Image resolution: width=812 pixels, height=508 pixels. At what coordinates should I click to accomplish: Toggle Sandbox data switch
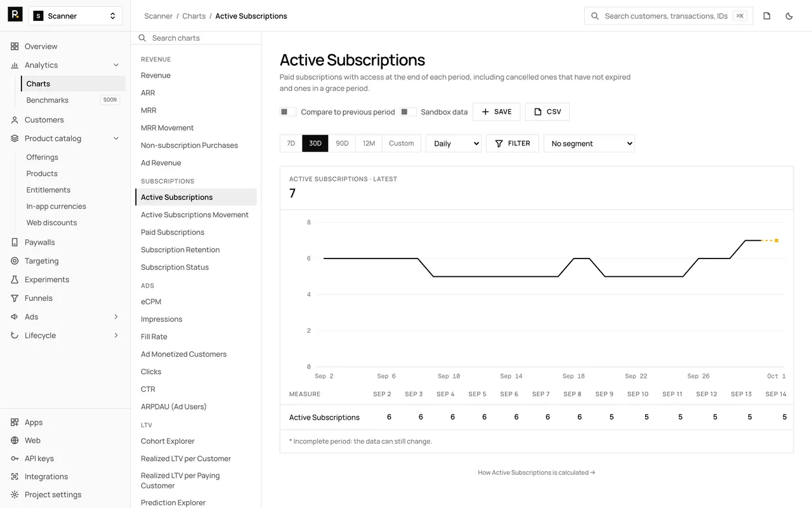(409, 112)
